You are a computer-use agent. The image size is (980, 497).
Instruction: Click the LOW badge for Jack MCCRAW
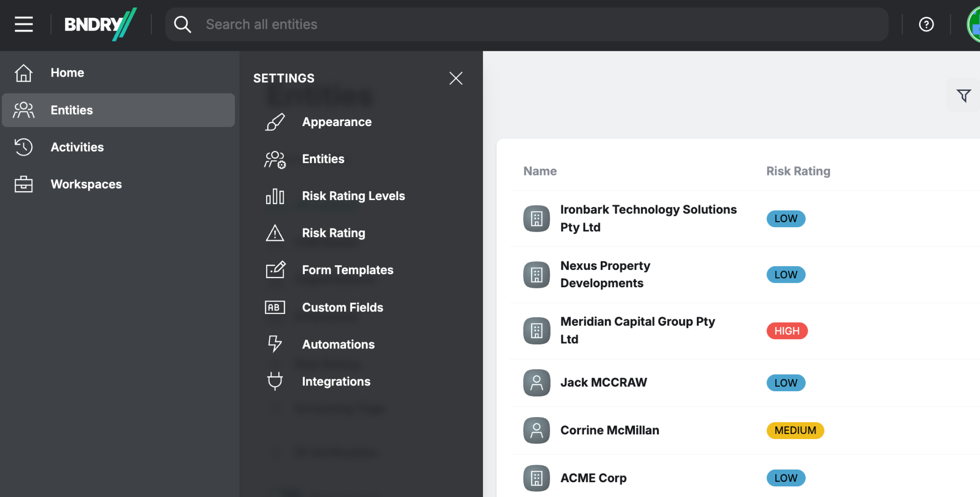(x=786, y=383)
